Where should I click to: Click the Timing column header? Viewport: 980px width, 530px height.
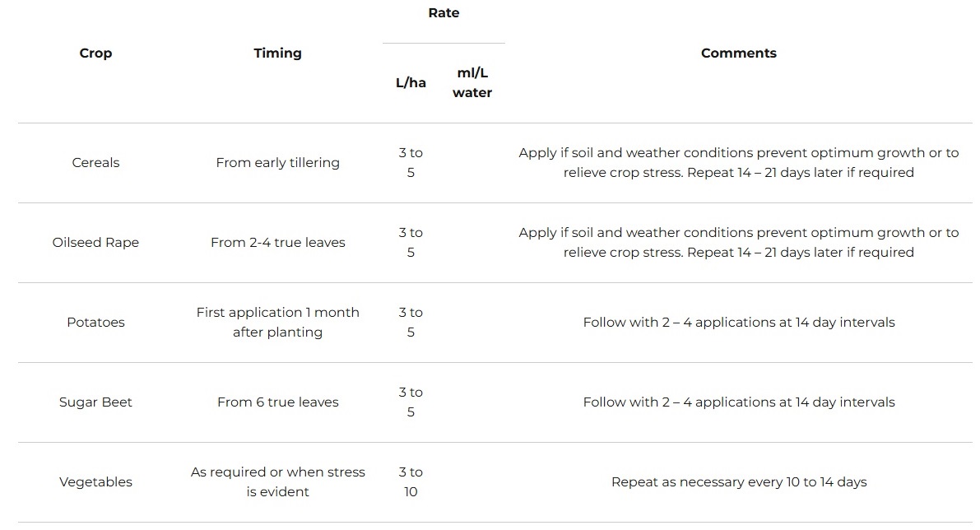pos(277,53)
